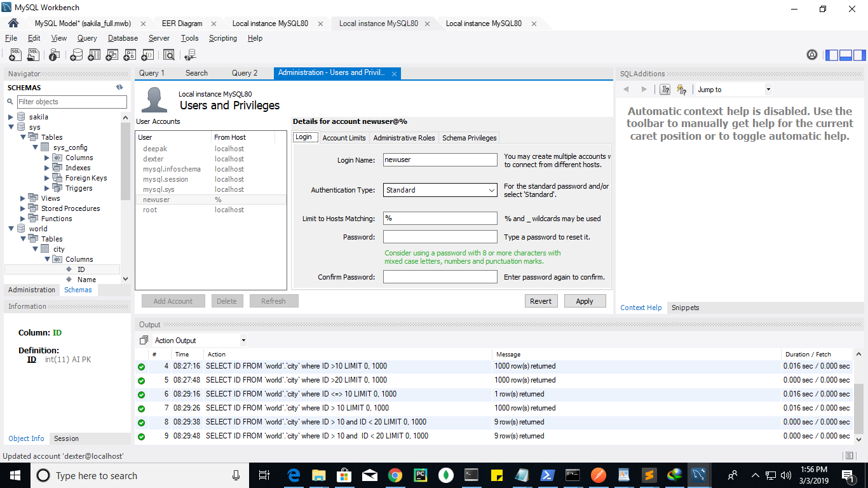868x488 pixels.
Task: Click the Login Name input field
Action: click(x=440, y=160)
